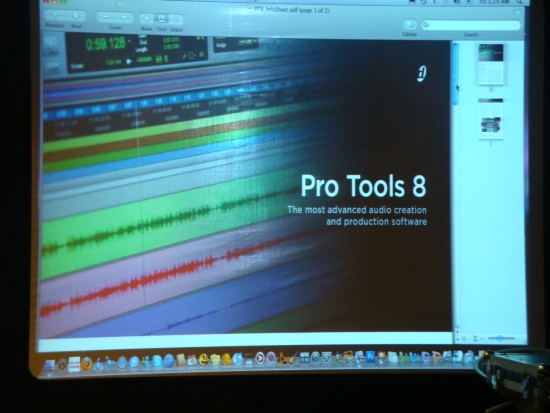550x413 pixels.
Task: Zoom in with the plus button
Action: (124, 17)
